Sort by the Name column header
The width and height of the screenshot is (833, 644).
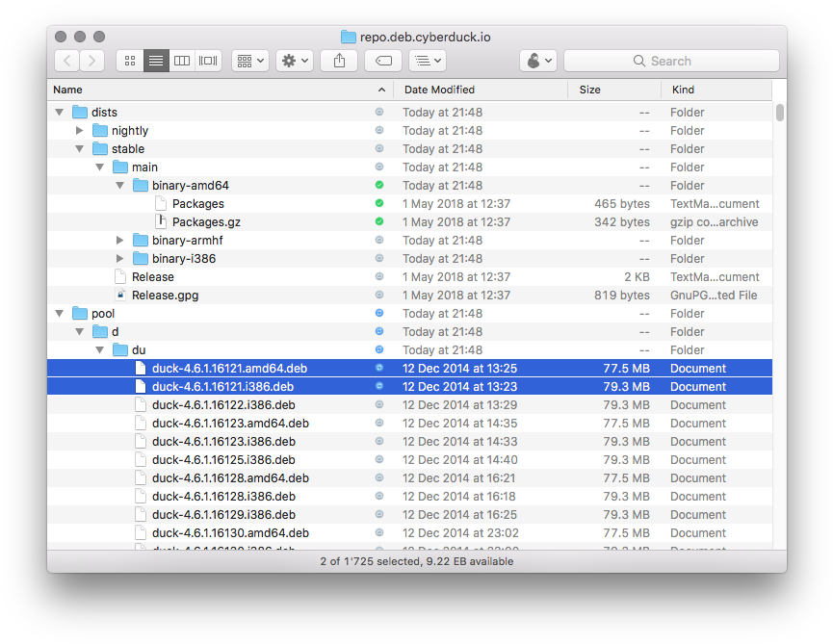point(220,90)
